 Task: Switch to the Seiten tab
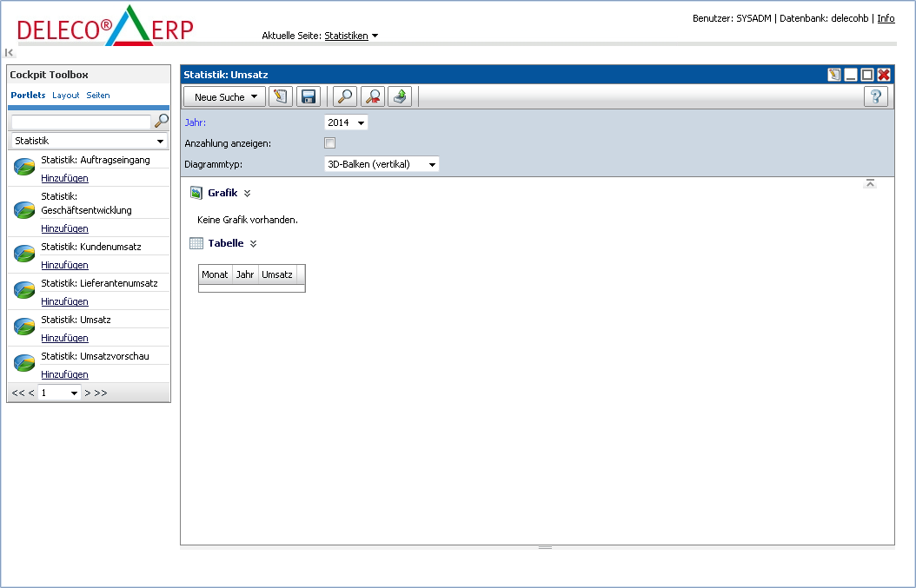[98, 96]
